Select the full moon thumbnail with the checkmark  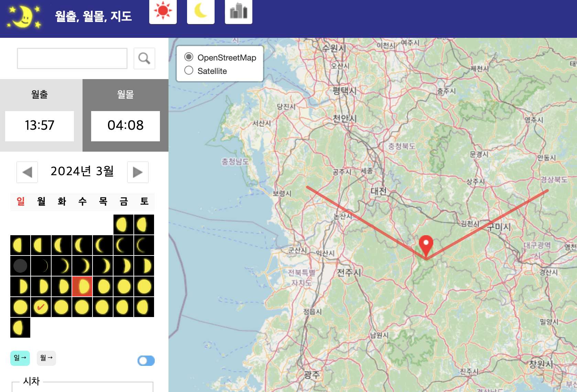tap(41, 307)
